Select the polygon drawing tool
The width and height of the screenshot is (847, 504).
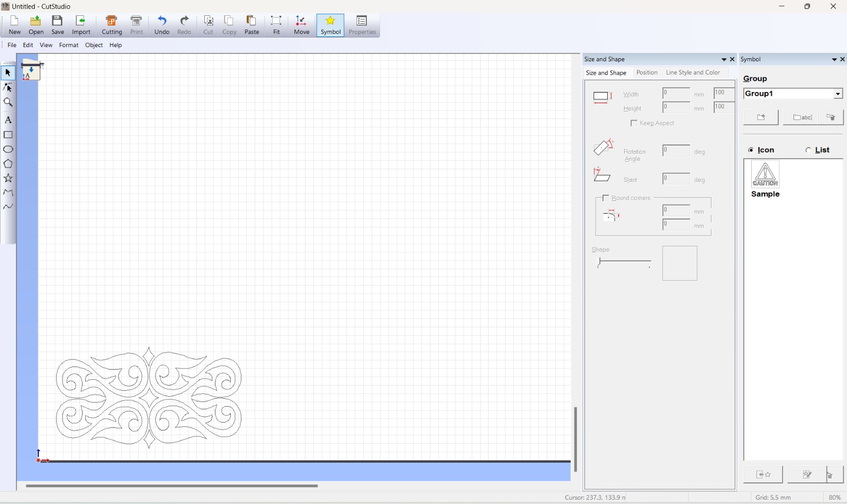pos(8,164)
